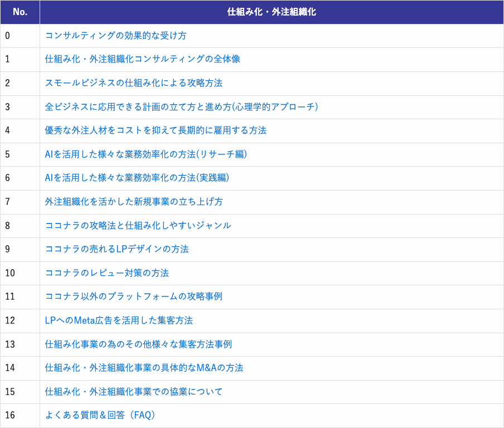The image size is (504, 428).
Task: Open よくある質問＆回答 (FAQ) link
Action: tap(100, 415)
